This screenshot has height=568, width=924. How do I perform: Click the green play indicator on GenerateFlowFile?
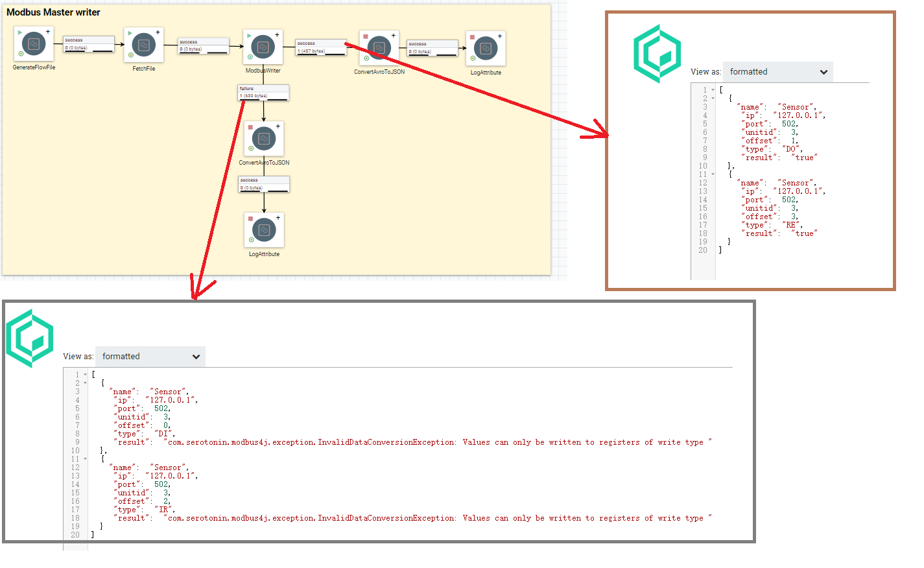point(20,32)
